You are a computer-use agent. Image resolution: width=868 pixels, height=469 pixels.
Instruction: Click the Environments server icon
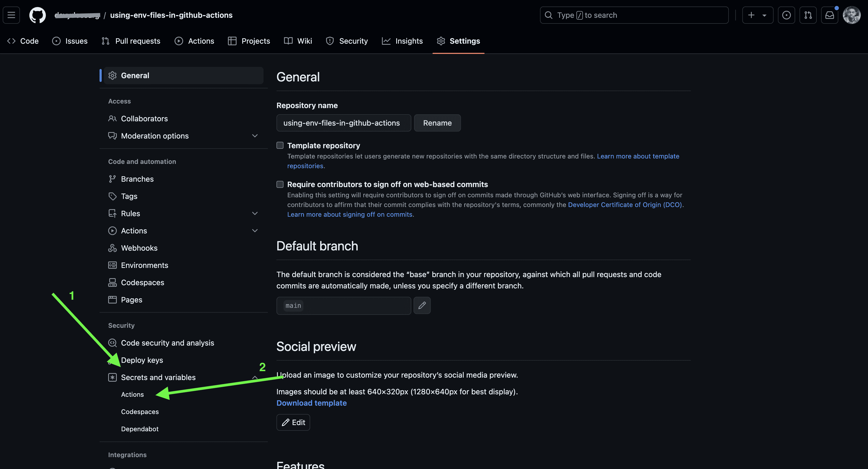112,265
